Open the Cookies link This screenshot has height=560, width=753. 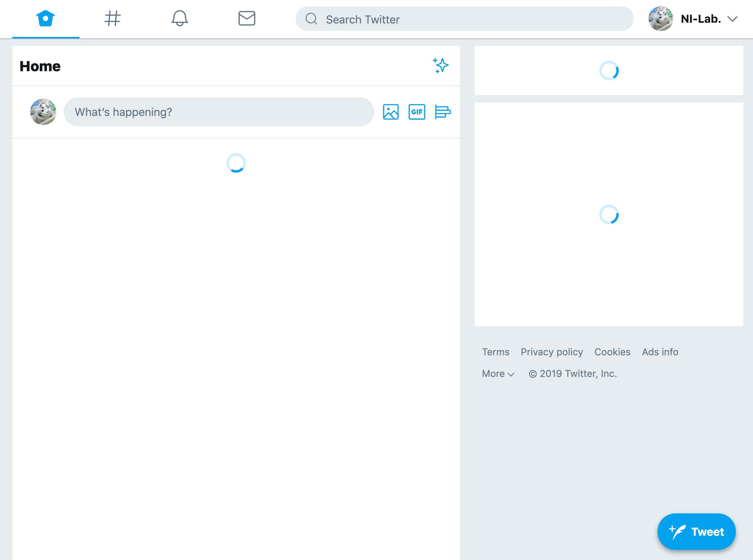coord(612,352)
